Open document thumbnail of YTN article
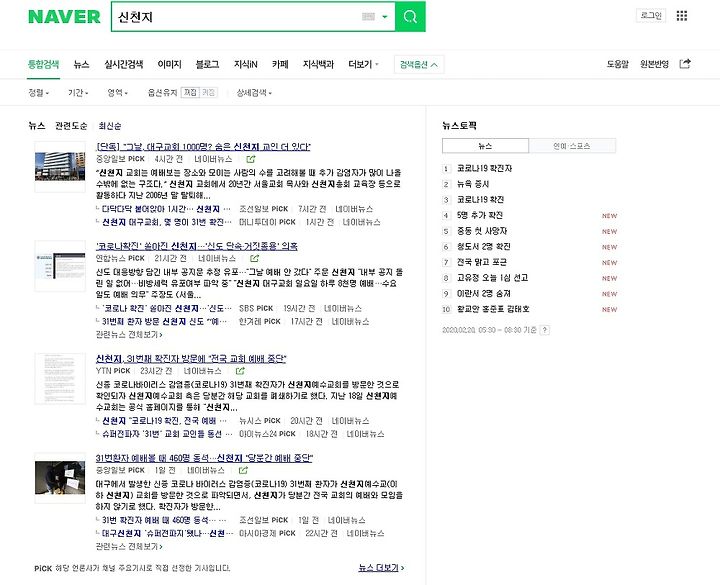The image size is (720, 585). tap(60, 378)
